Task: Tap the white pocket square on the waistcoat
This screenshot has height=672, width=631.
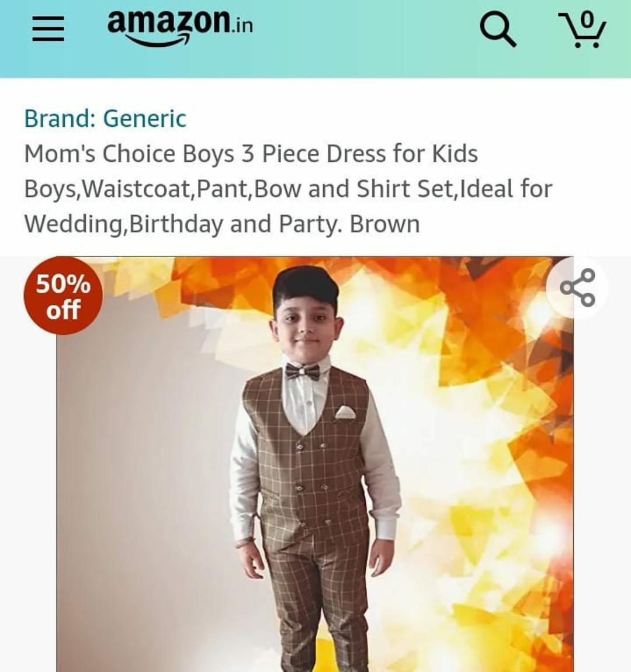Action: [x=345, y=413]
